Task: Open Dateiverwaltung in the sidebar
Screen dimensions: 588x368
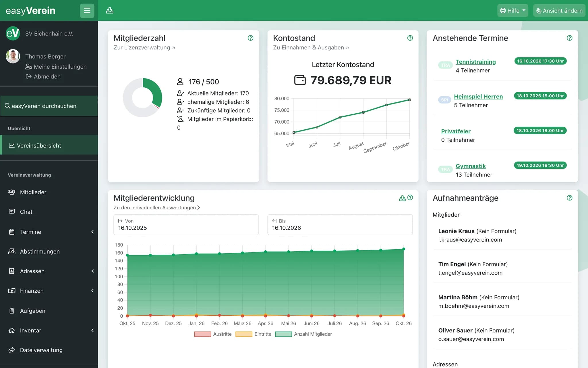Action: click(x=49, y=350)
